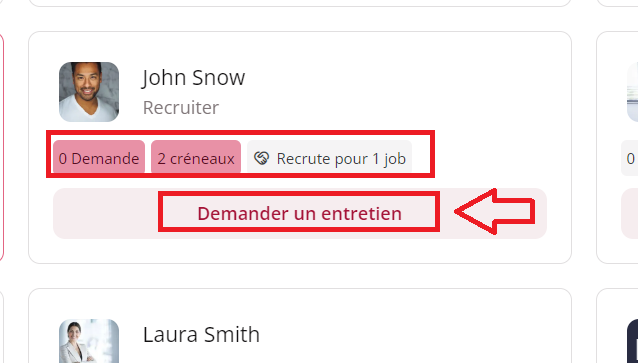Screen dimensions: 638x363
Task: Request an interview via Demander un entretien
Action: [x=300, y=213]
